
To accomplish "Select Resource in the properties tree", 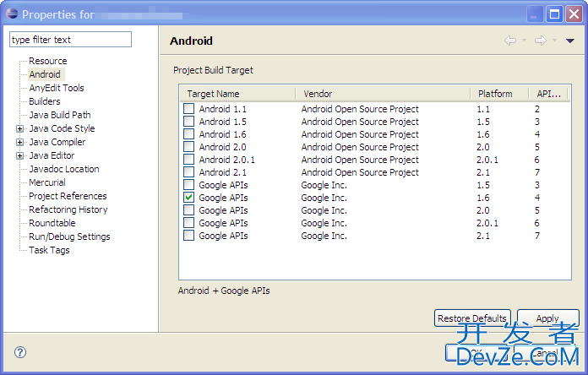I will 47,61.
